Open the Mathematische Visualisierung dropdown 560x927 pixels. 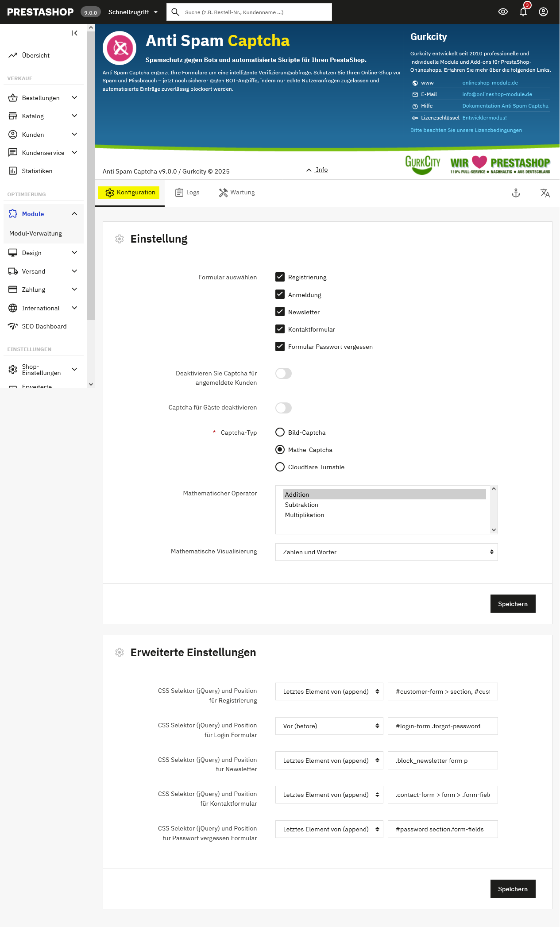pos(386,552)
